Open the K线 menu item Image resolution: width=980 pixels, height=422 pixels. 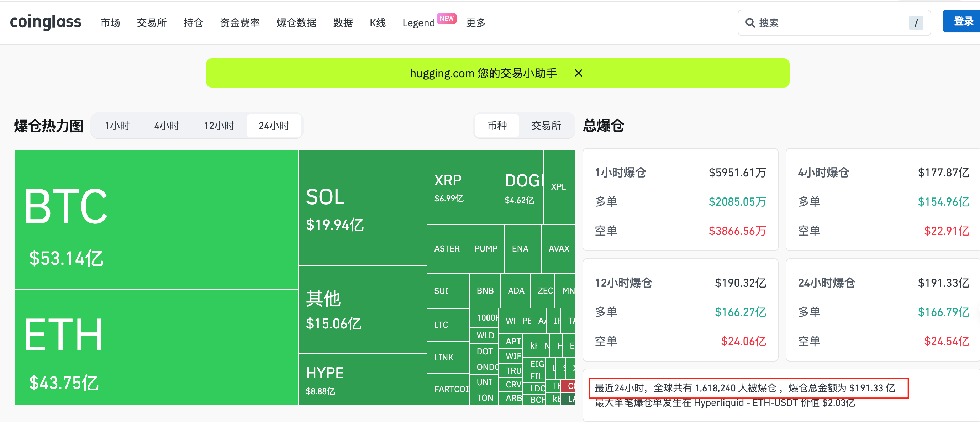point(378,23)
